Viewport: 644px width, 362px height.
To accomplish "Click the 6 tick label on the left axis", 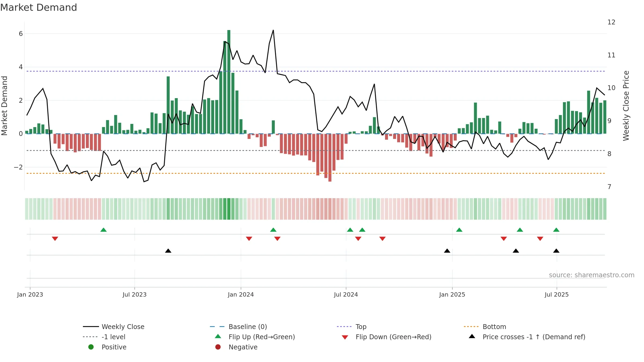I will (x=21, y=34).
